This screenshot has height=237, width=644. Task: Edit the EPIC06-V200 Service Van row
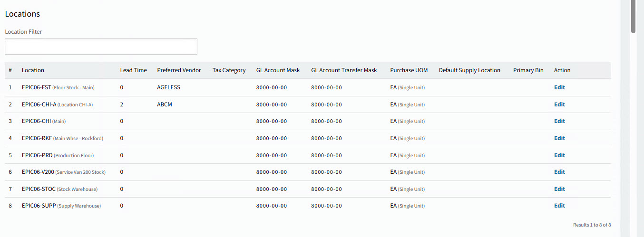click(x=559, y=172)
